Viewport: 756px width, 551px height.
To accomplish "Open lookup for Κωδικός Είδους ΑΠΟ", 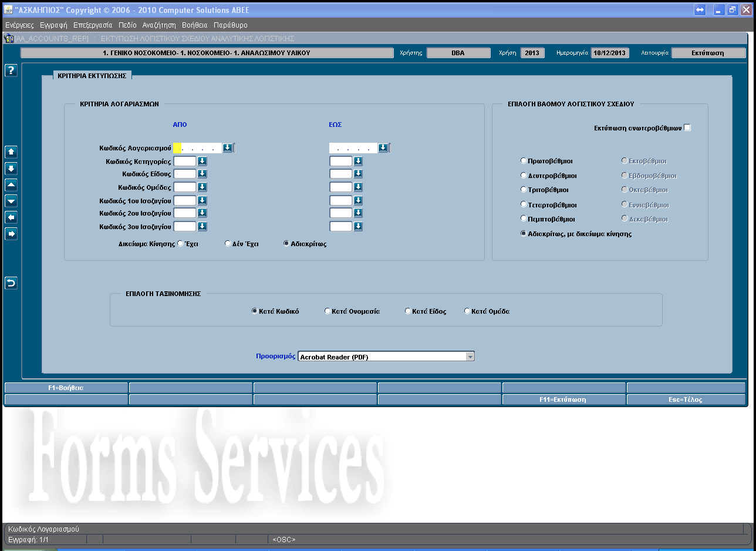I will [x=203, y=174].
